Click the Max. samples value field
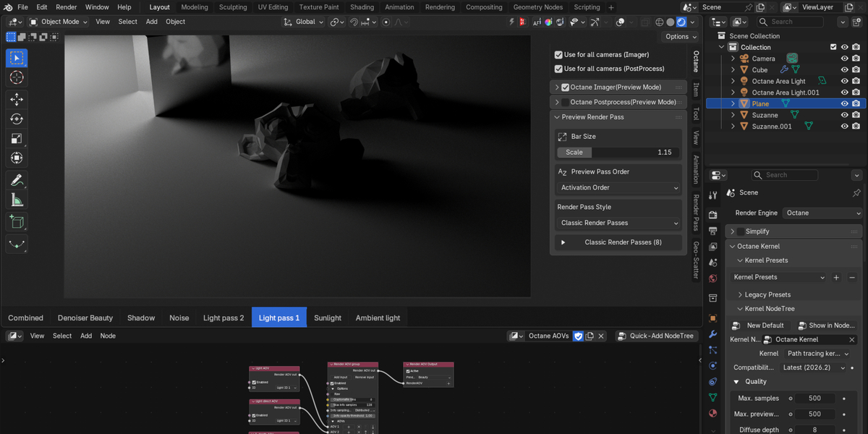The height and width of the screenshot is (434, 868). (x=815, y=399)
